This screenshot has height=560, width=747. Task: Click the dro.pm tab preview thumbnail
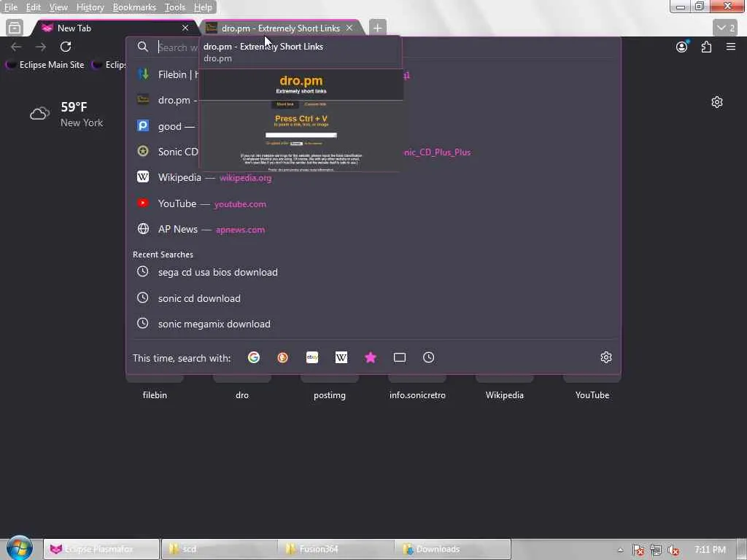[301, 120]
